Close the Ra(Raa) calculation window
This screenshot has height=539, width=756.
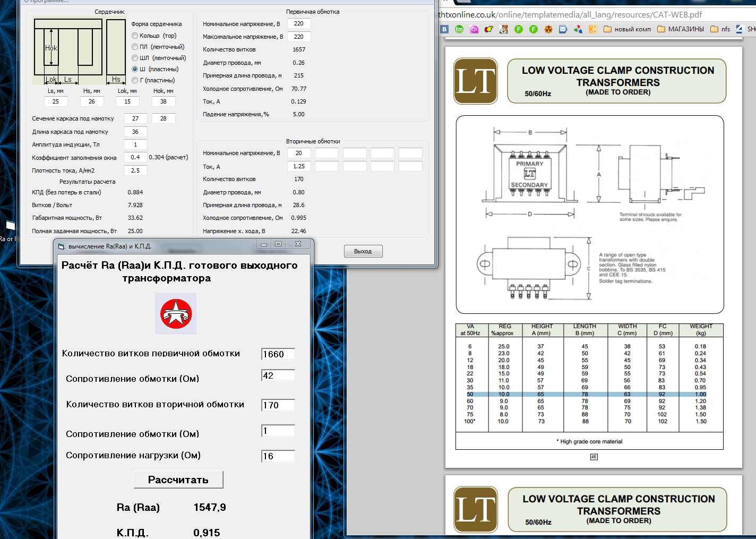[298, 244]
